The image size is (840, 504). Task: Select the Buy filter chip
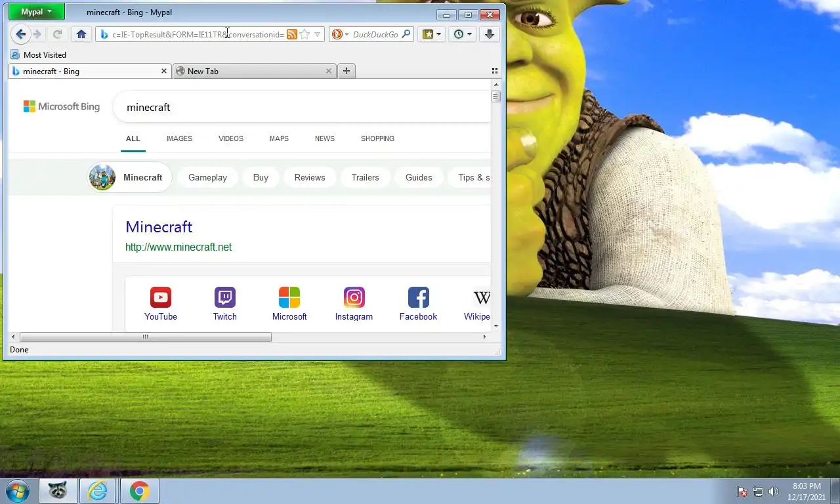pyautogui.click(x=261, y=177)
